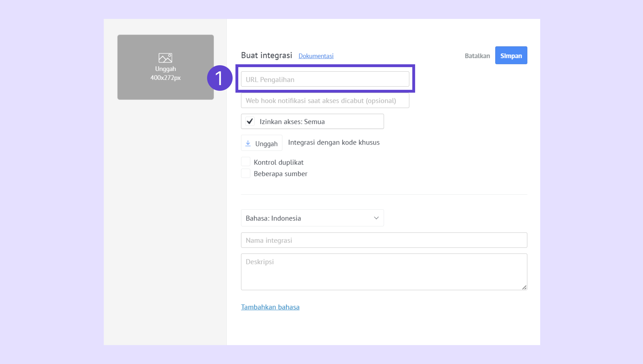Screen dimensions: 643x364
Task: Enable the Beberapa sumber checkbox
Action: (246, 173)
